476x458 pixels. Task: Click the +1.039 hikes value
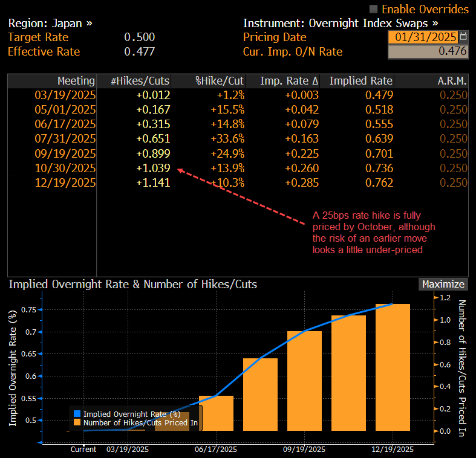point(153,168)
